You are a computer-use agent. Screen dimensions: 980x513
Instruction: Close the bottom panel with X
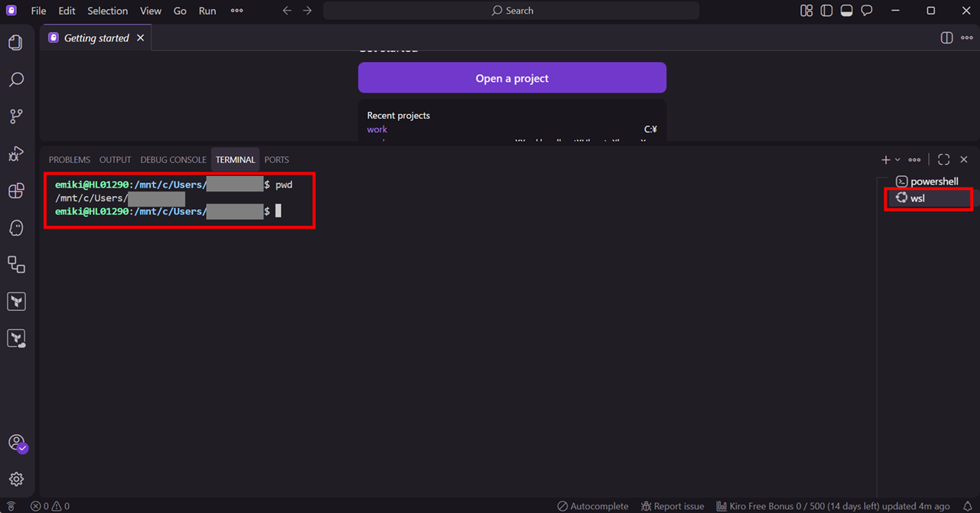[964, 160]
